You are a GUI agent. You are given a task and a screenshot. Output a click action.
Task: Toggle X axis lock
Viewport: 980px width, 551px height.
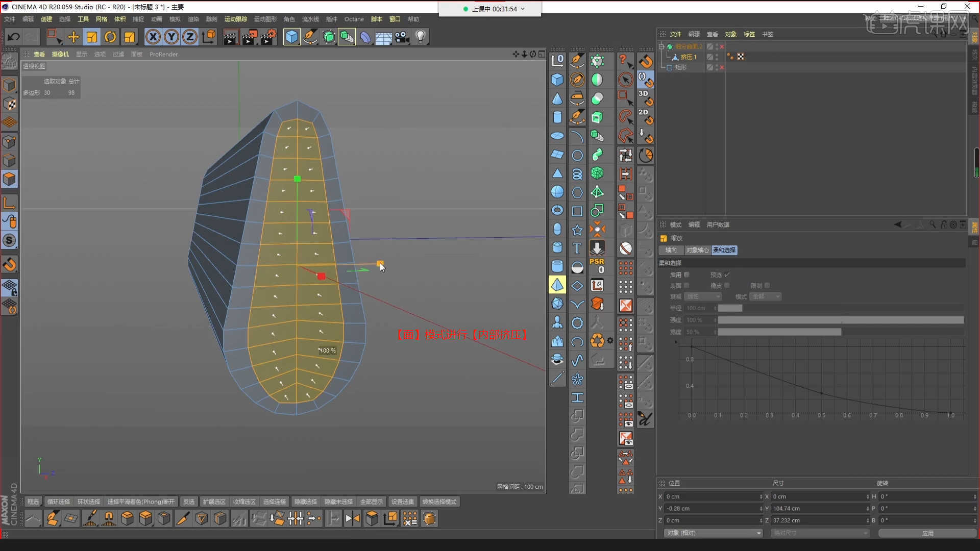[x=153, y=37]
